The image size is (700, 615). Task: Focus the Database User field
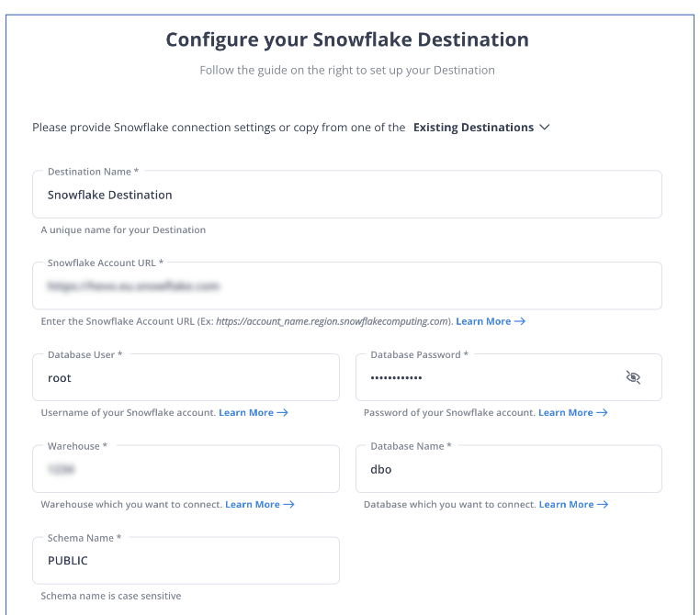pos(186,377)
